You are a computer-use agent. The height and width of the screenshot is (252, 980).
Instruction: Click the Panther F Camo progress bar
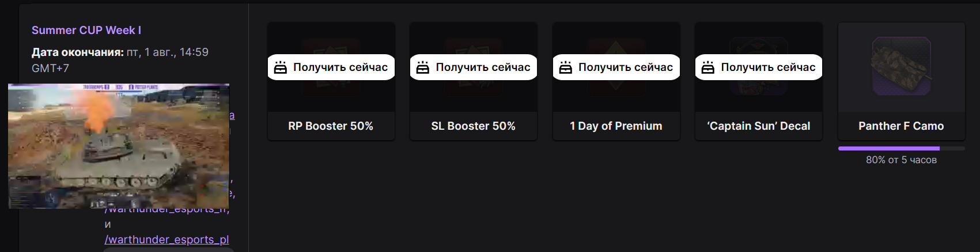coord(901,148)
